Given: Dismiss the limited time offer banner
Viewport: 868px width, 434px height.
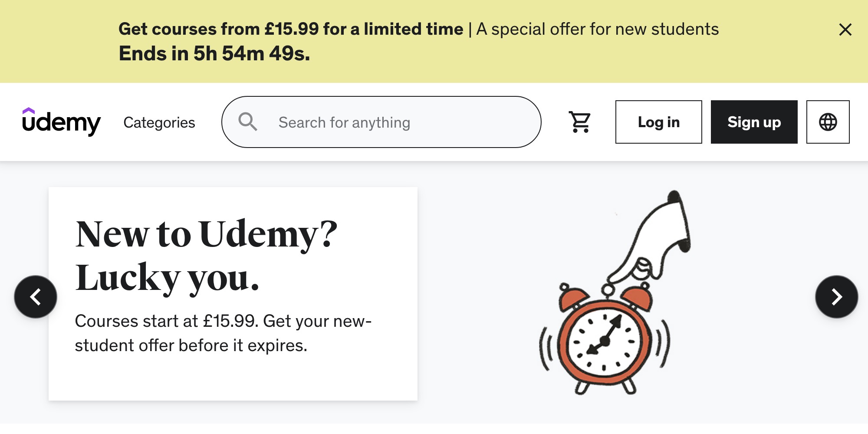Looking at the screenshot, I should 845,30.
